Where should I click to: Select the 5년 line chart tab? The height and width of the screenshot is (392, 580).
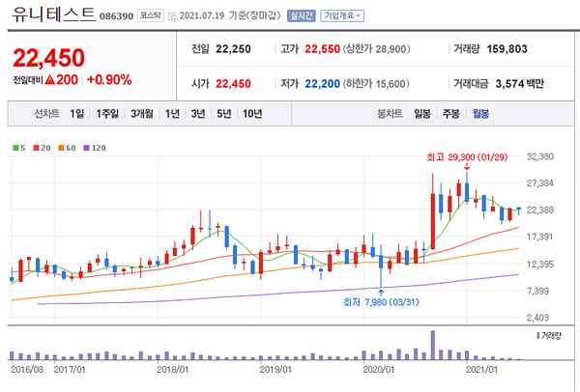[x=224, y=113]
